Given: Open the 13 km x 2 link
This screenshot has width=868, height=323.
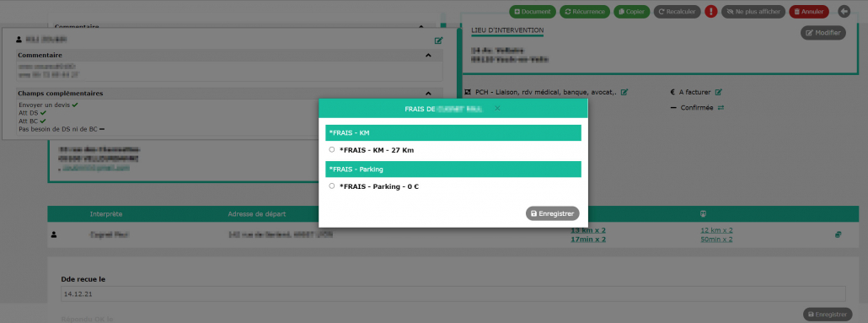Looking at the screenshot, I should pyautogui.click(x=588, y=230).
